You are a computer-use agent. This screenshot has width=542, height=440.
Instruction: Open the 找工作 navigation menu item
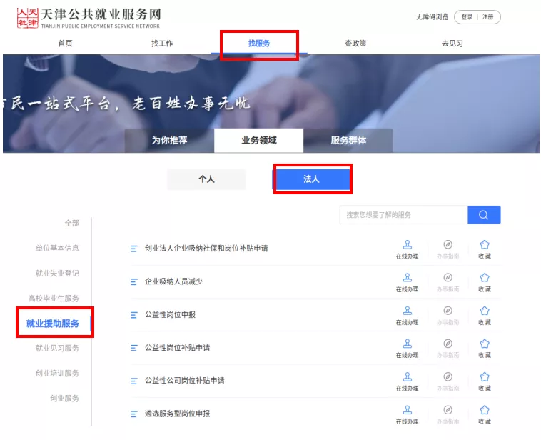click(x=162, y=43)
